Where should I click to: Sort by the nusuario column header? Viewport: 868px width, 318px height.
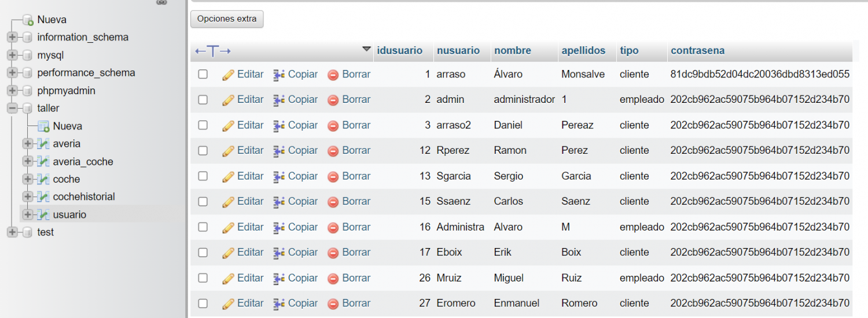pyautogui.click(x=458, y=51)
